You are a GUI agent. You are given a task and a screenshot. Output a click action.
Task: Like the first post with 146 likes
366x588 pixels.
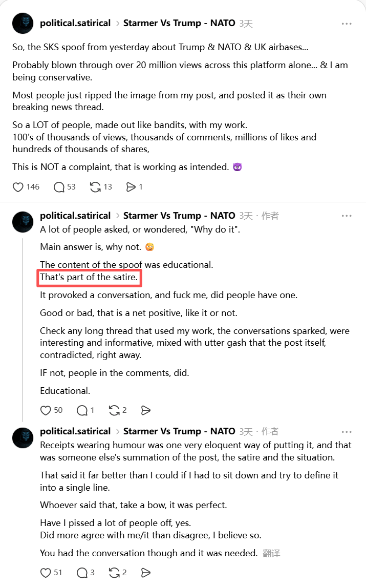(x=18, y=187)
